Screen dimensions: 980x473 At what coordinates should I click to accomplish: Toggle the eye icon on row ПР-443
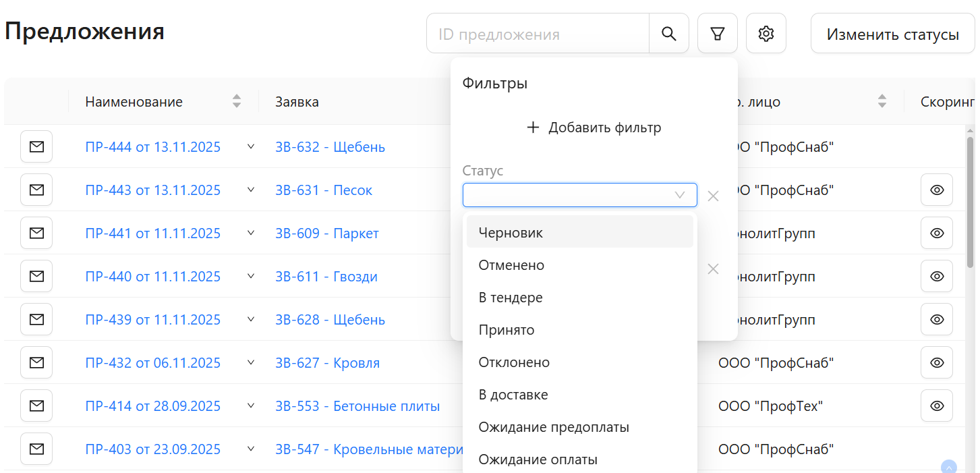pos(936,190)
